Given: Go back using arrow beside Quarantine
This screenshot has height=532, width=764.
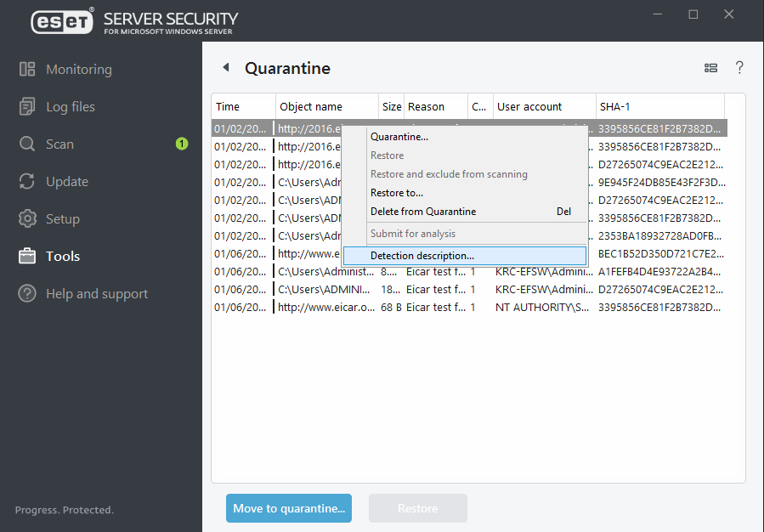Looking at the screenshot, I should pos(226,68).
